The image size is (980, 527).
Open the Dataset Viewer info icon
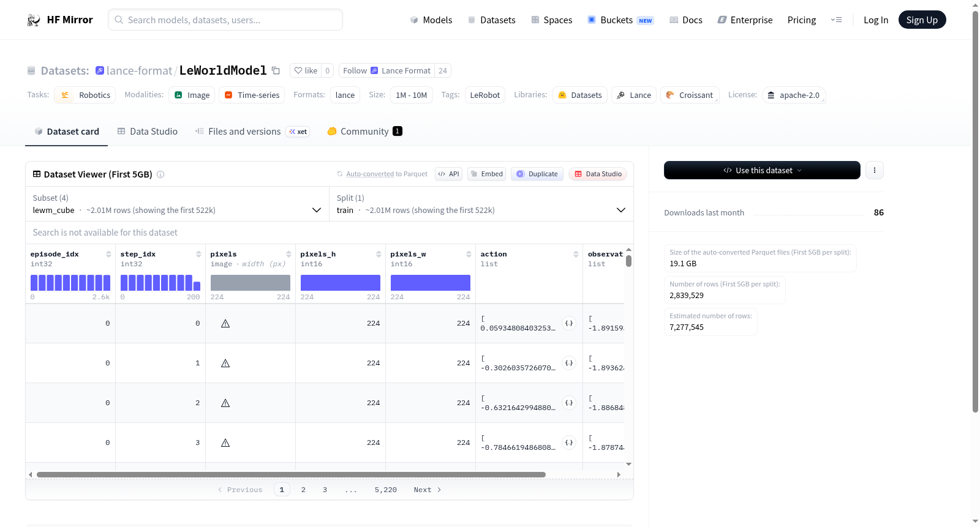(x=160, y=174)
